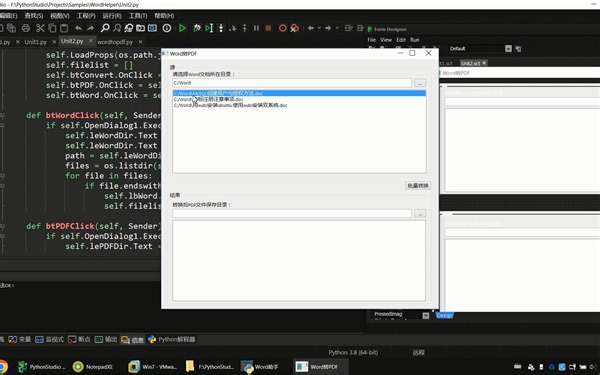Navigate back with the left arrow icon

click(311, 28)
